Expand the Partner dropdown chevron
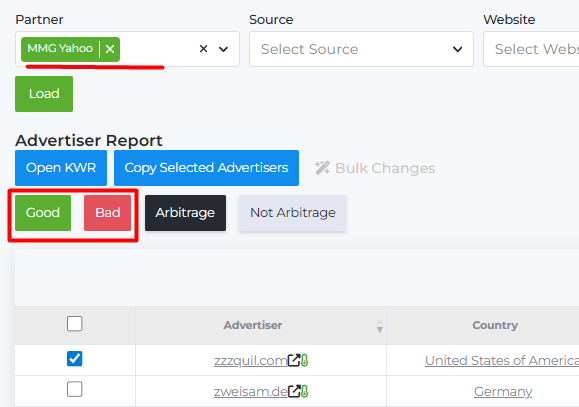 tap(223, 49)
